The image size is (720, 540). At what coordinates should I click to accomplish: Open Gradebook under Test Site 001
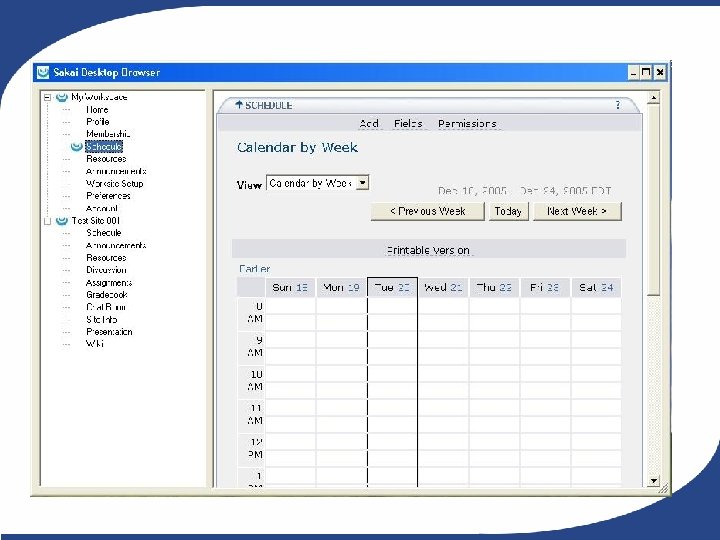pos(107,295)
